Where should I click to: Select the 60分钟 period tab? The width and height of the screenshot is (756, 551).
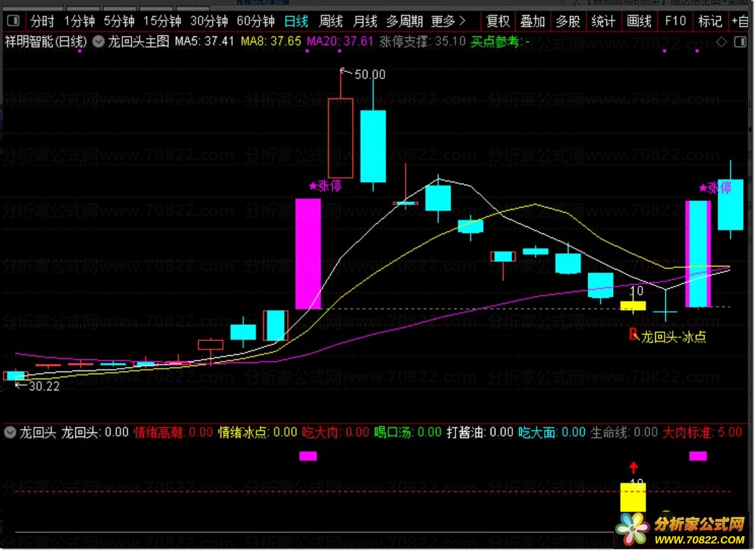[x=256, y=21]
